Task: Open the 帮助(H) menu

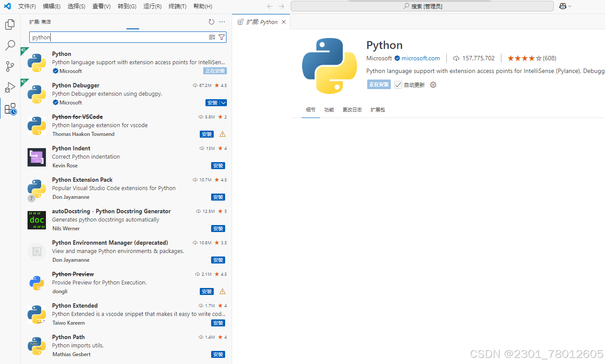Action: (x=202, y=6)
